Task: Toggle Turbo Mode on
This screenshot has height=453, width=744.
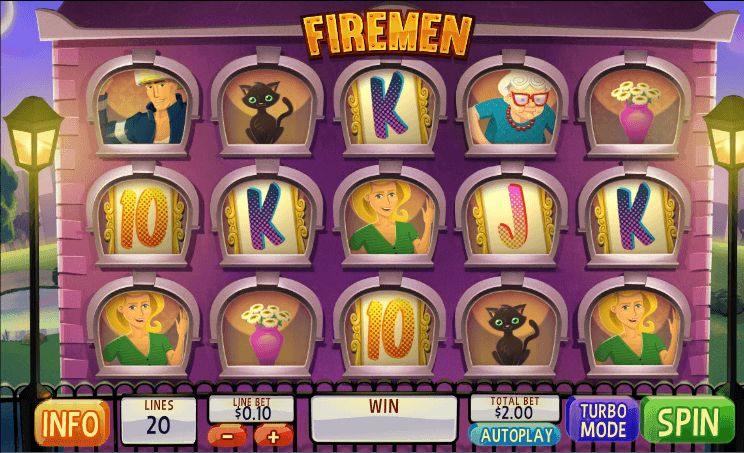Action: point(603,420)
